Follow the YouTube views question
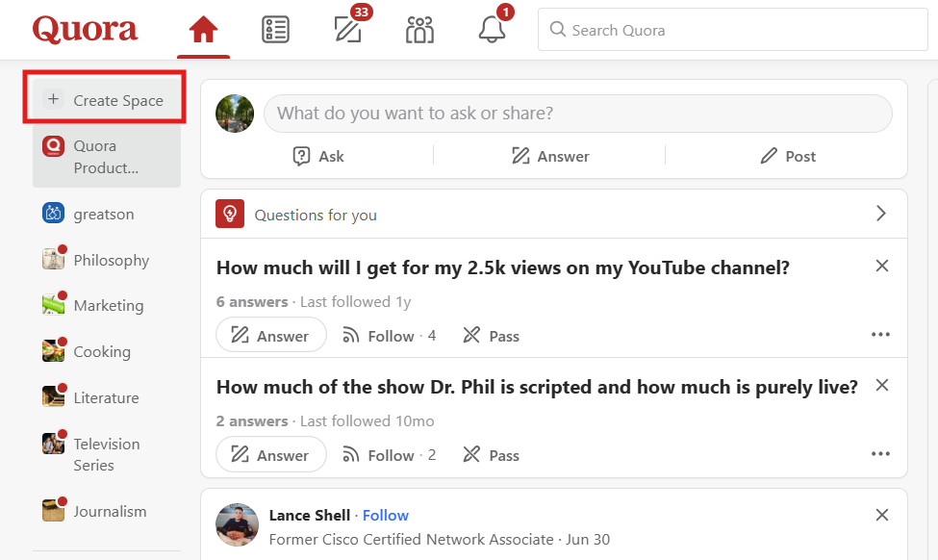Screen dimensions: 938x560 [389, 336]
